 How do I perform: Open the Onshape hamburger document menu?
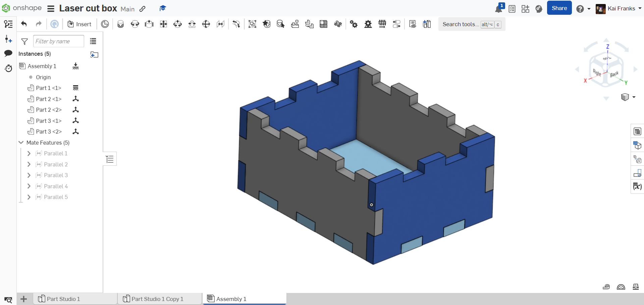(51, 8)
